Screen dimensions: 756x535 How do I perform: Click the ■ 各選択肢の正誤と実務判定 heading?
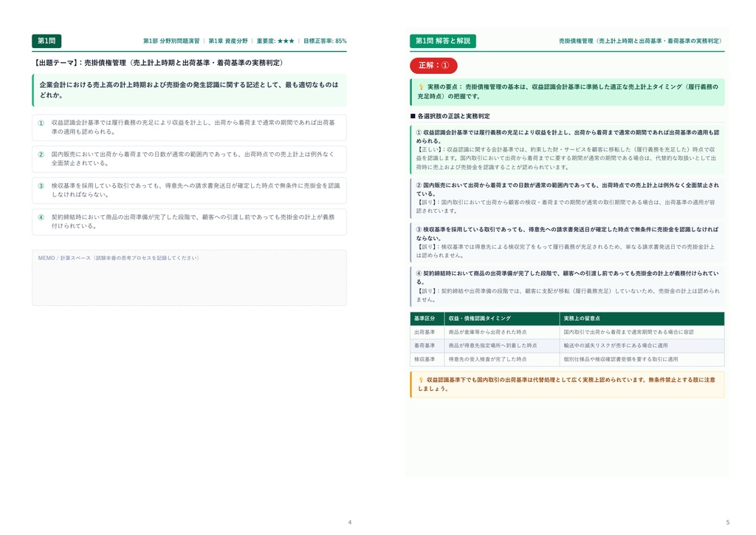pos(450,116)
